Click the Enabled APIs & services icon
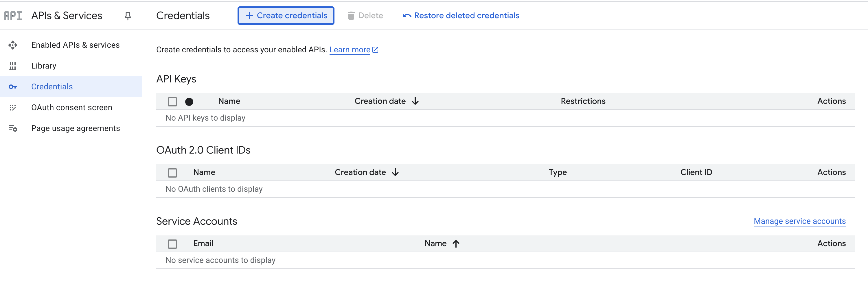This screenshot has height=284, width=868. pos(13,45)
